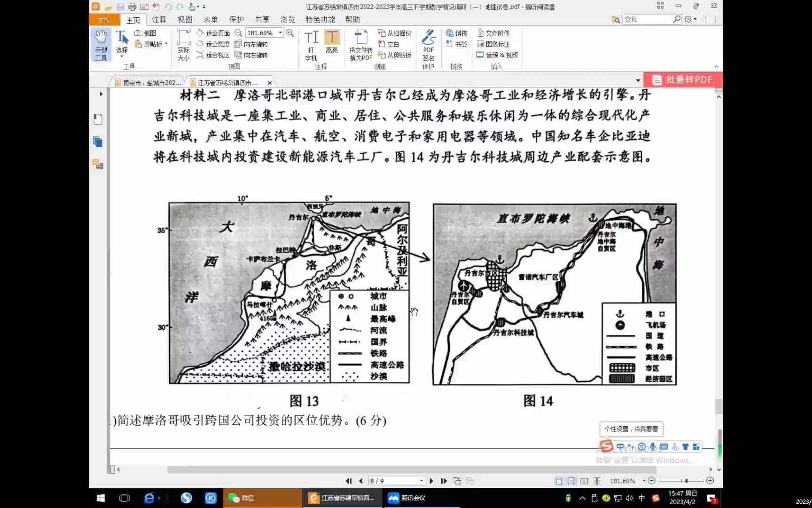Select continuous page view mode
This screenshot has height=508, width=812.
point(571,481)
